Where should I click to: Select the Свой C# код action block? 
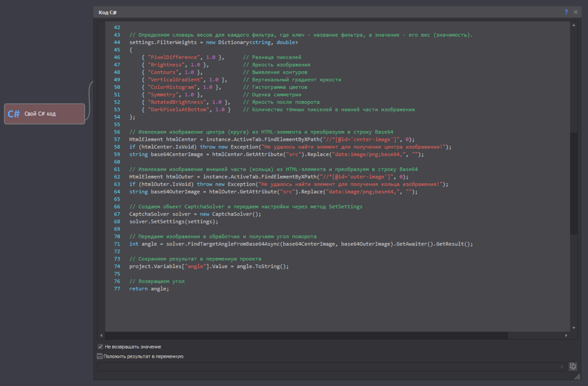coord(45,114)
